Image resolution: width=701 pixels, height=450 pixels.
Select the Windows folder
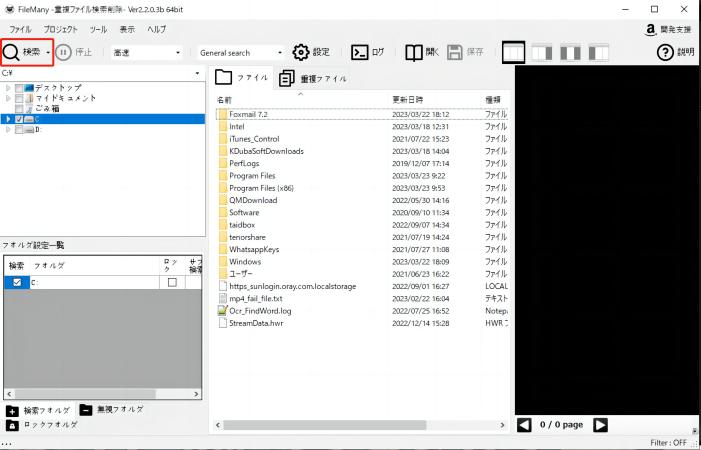coord(245,262)
